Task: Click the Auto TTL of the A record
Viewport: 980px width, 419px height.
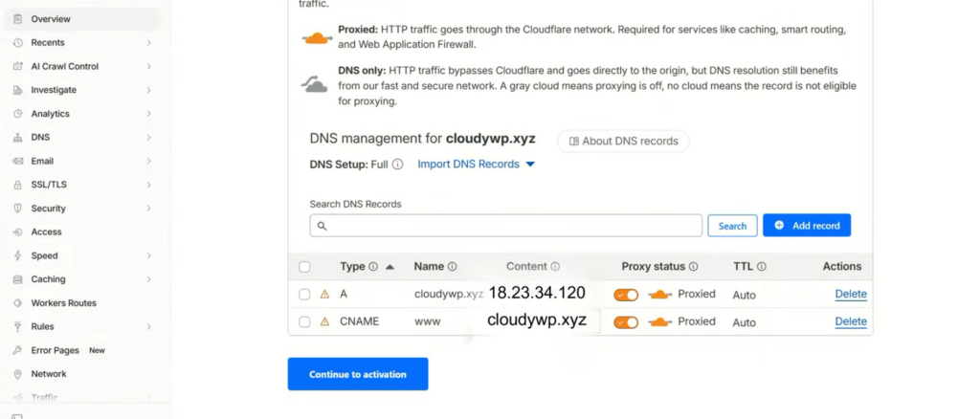Action: tap(744, 295)
